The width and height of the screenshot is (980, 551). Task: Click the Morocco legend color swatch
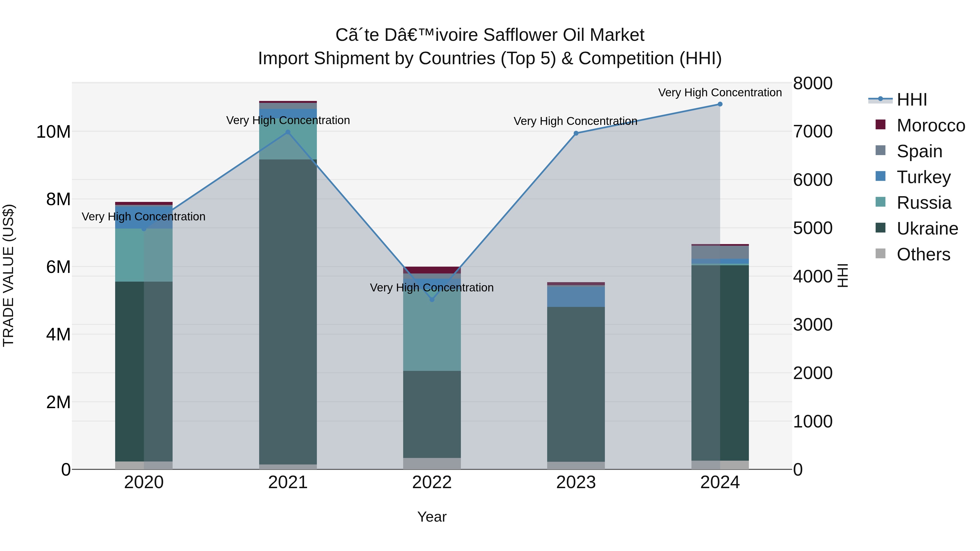[880, 125]
